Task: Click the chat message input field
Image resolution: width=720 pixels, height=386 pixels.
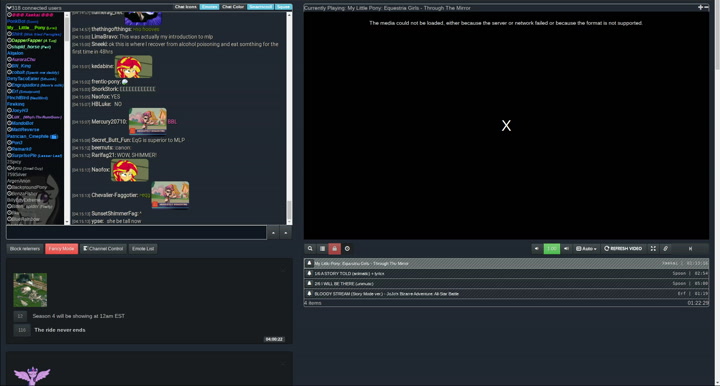Action: coord(136,232)
